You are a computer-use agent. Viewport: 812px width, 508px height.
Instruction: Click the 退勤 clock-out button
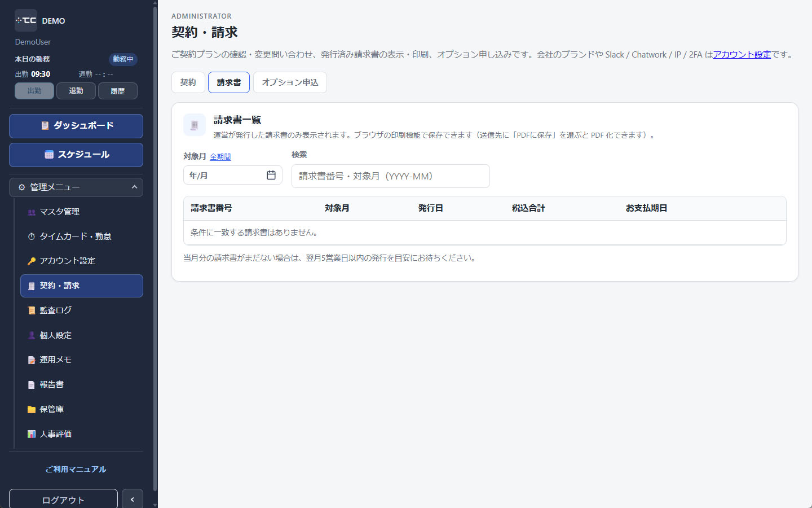coord(76,91)
